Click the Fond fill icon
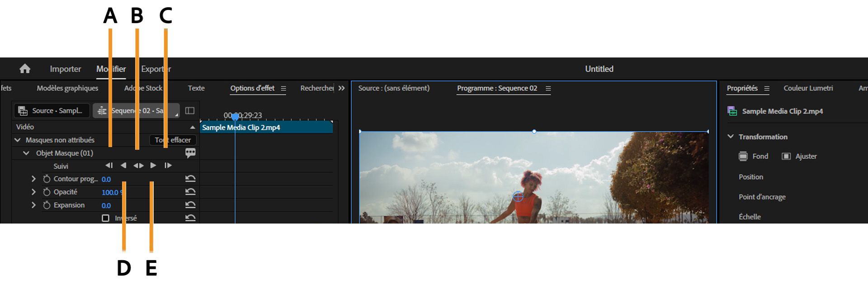Screen dimensions: 868x281 coord(743,156)
